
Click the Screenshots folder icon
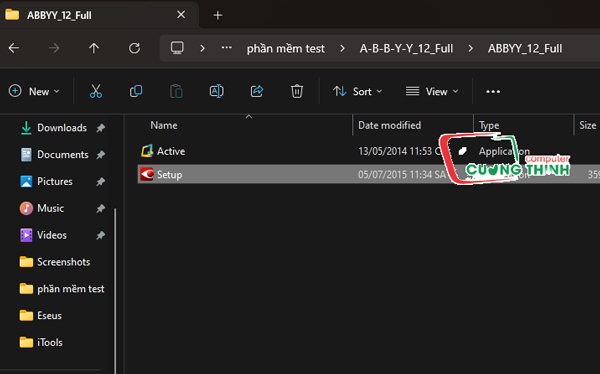[26, 262]
